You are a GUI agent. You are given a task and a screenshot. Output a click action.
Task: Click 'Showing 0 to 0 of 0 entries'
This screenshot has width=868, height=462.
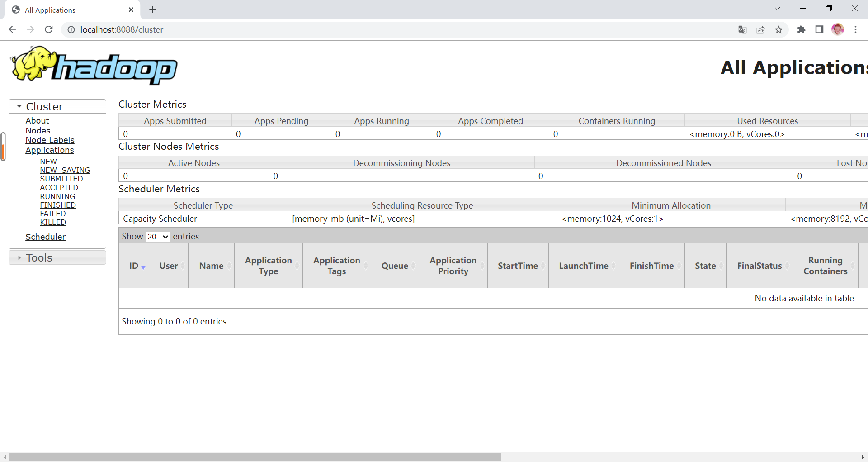point(174,322)
